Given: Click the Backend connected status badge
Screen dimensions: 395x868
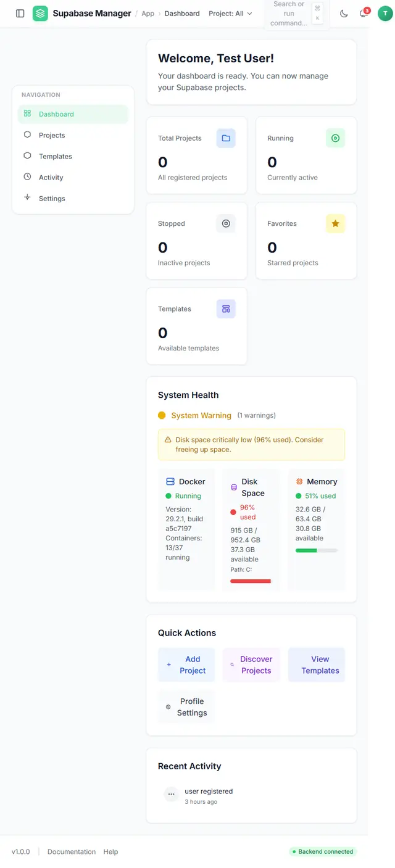Looking at the screenshot, I should (323, 851).
